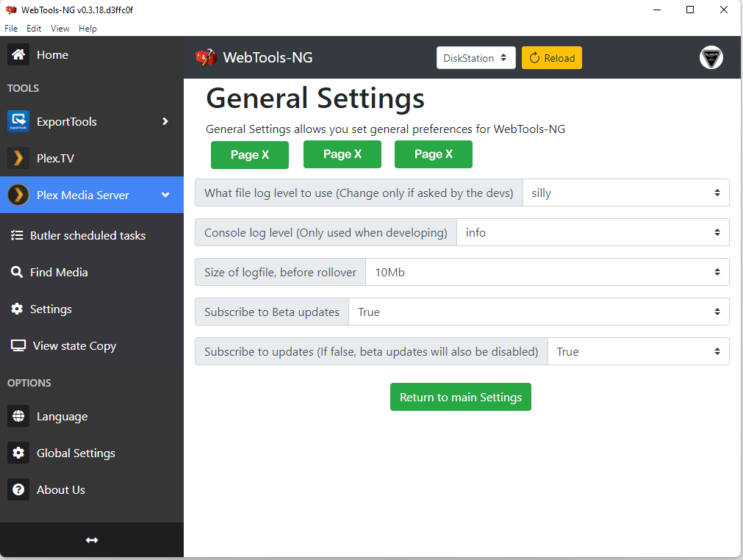Select the ExportTools icon in the sidebar

pos(18,121)
